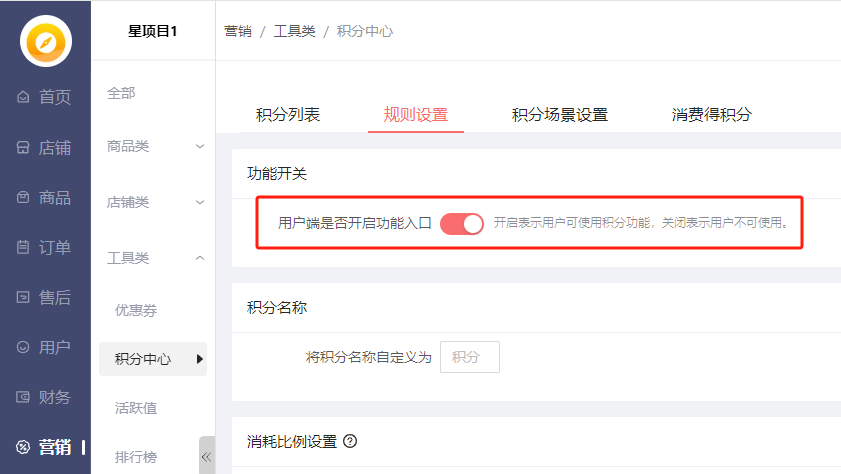The width and height of the screenshot is (841, 474).
Task: Click the 财务 finance icon
Action: click(23, 397)
